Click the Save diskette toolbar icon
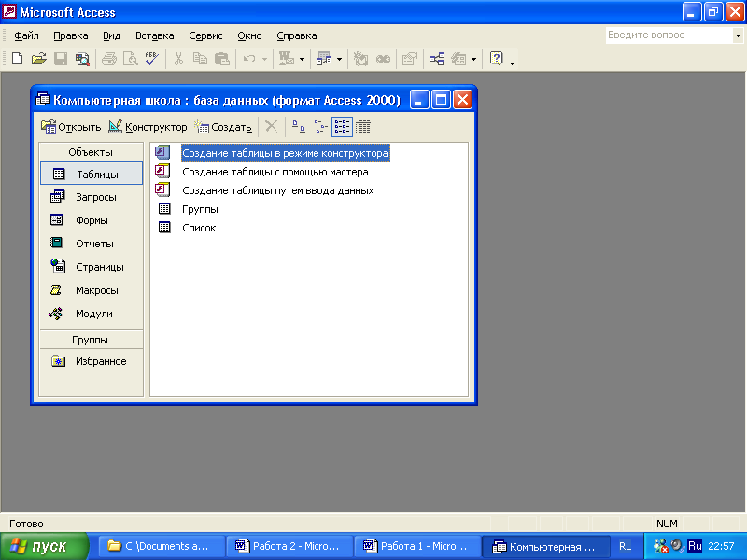 (61, 59)
